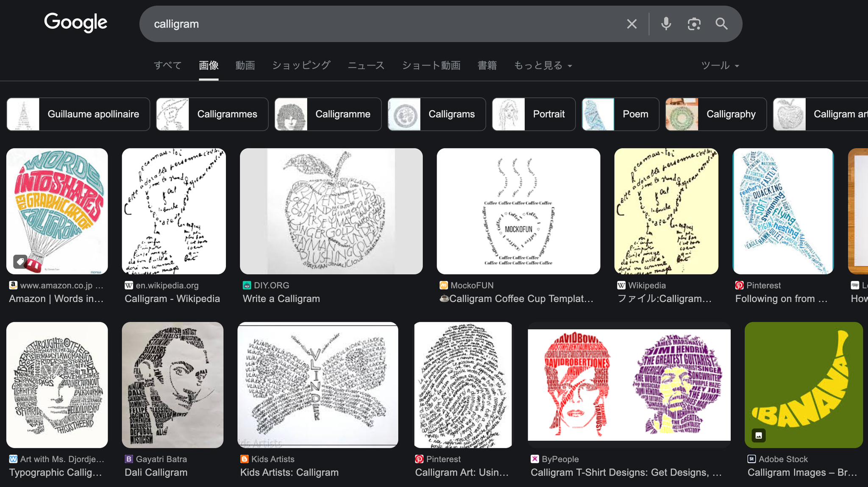Click image badge on Banana thumbnail
Screen dimensions: 868x487
(759, 435)
